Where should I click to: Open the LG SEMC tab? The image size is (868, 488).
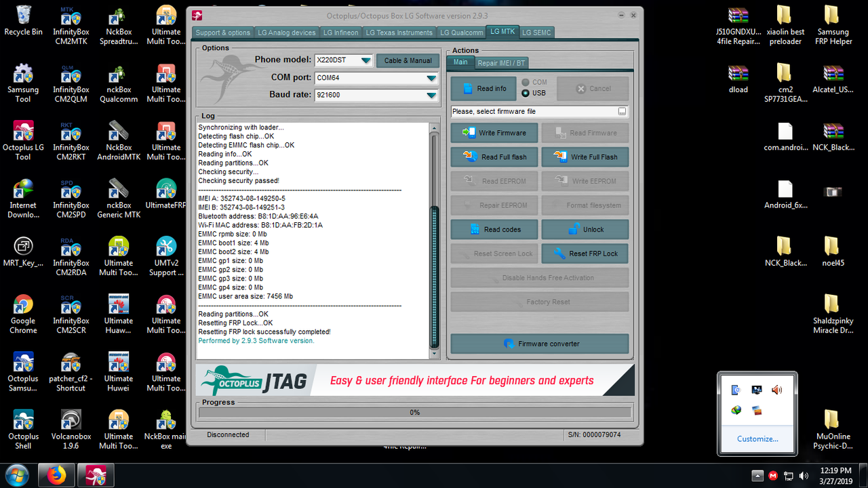(x=536, y=33)
